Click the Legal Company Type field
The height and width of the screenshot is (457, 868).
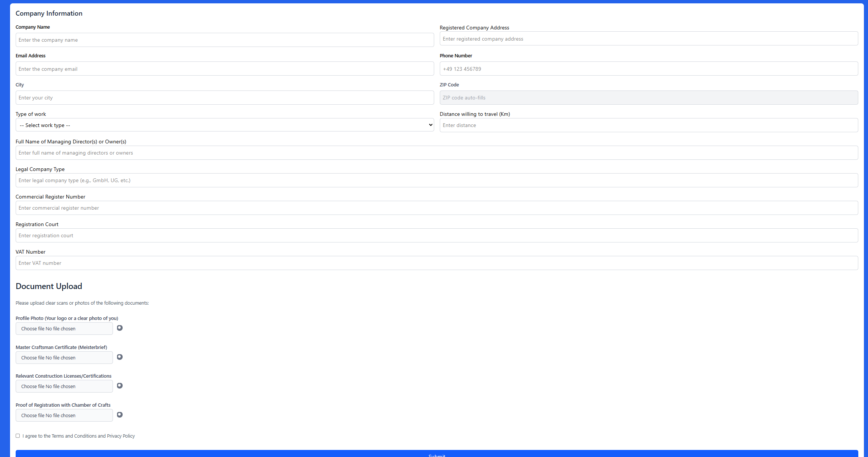coord(437,180)
